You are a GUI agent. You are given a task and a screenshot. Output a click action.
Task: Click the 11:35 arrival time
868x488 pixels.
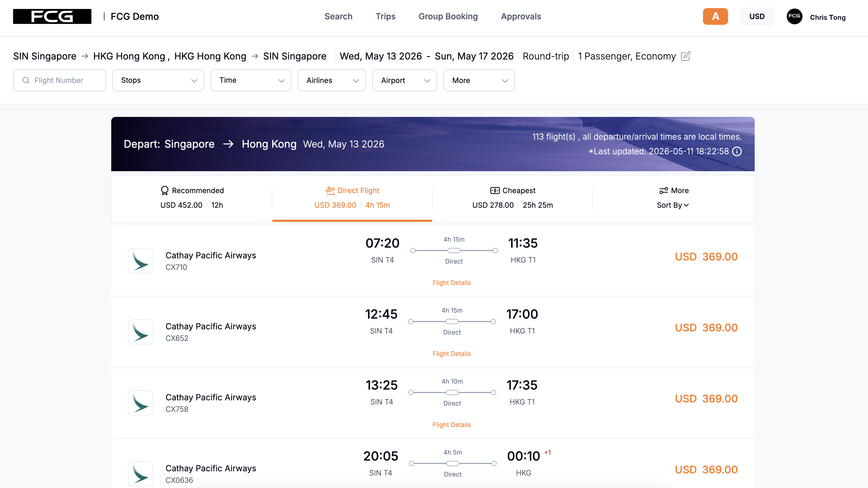(523, 243)
